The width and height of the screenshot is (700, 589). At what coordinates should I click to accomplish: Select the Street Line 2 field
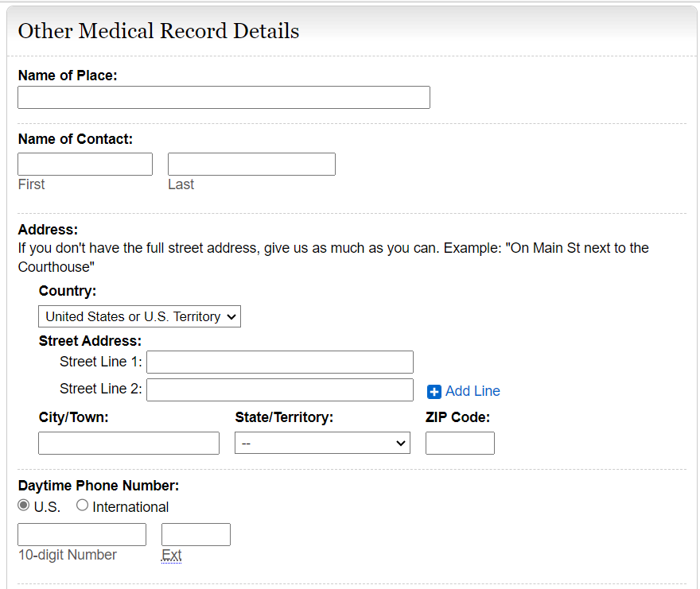280,390
